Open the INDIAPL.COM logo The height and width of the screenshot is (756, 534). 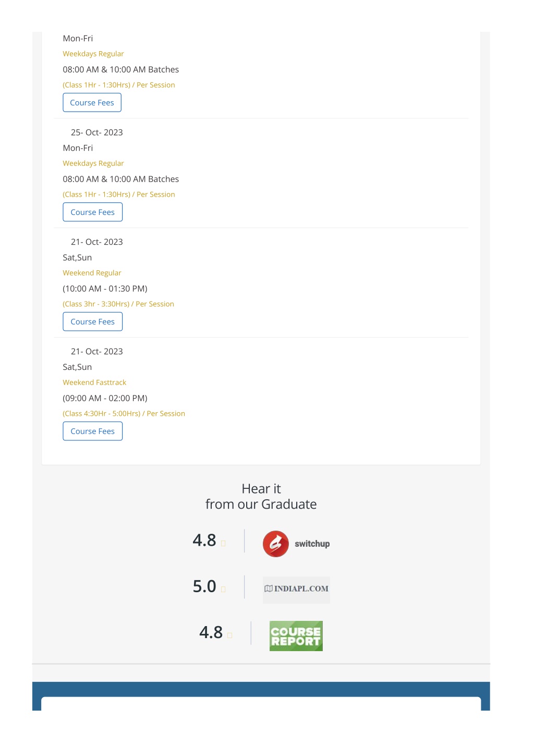(296, 589)
